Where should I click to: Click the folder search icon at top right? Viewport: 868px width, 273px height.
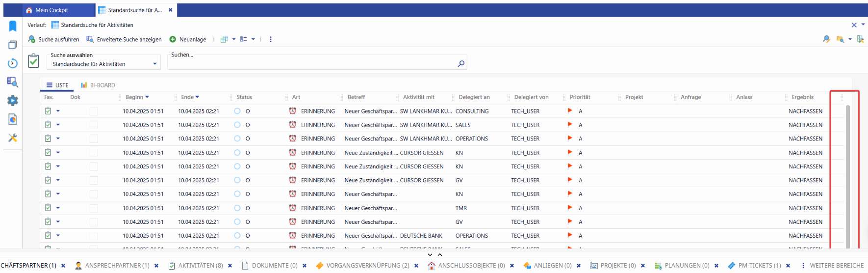840,39
